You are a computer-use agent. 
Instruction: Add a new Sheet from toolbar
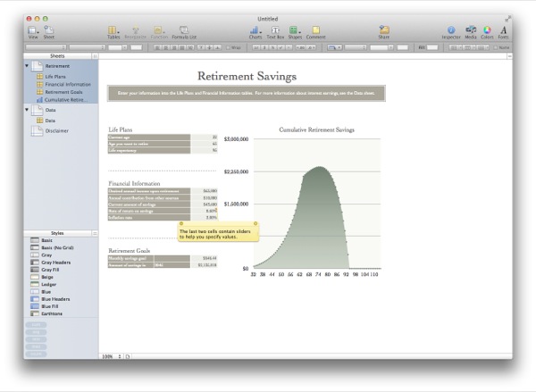tap(48, 32)
